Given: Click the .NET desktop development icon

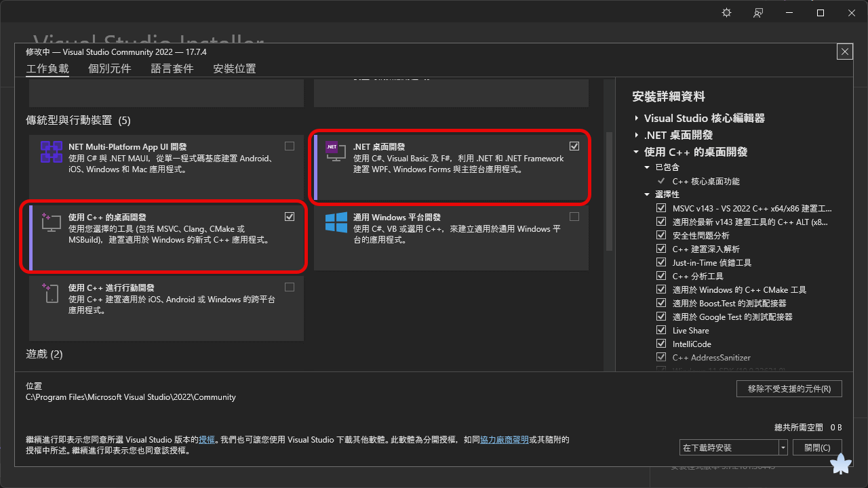Looking at the screenshot, I should [336, 150].
